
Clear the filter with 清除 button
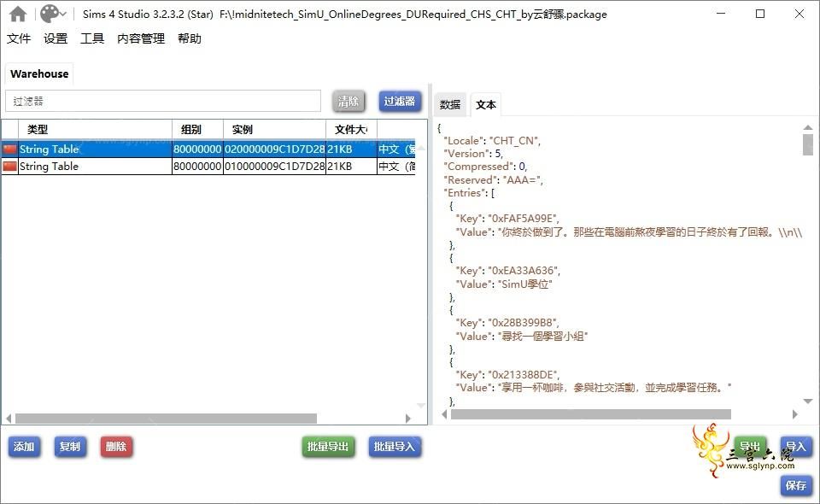tap(348, 101)
